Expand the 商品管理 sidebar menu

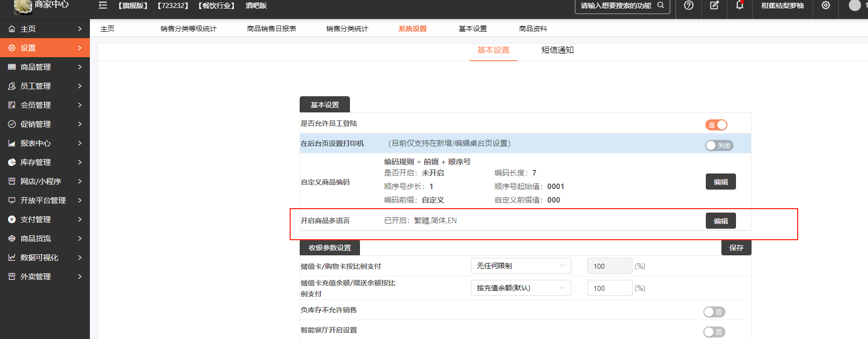pos(45,67)
